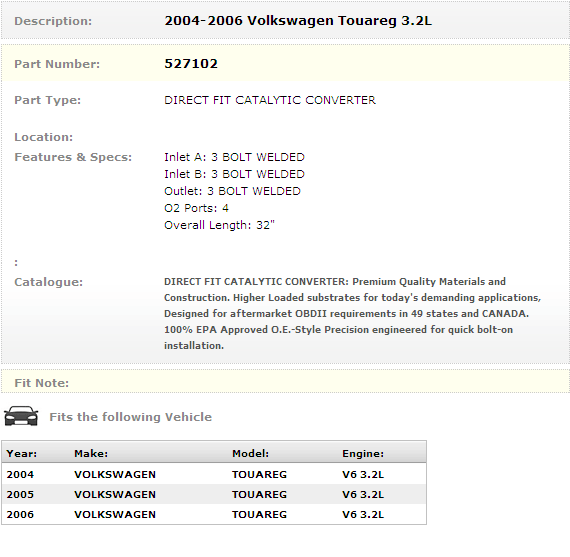Select the Inlet B: 3 BOLT WELDED line
Image resolution: width=570 pixels, height=557 pixels.
(x=234, y=174)
